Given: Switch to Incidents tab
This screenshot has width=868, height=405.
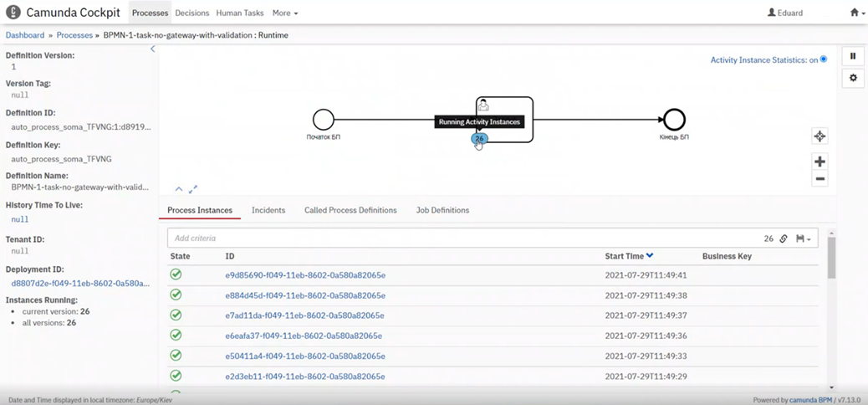Looking at the screenshot, I should pyautogui.click(x=268, y=211).
